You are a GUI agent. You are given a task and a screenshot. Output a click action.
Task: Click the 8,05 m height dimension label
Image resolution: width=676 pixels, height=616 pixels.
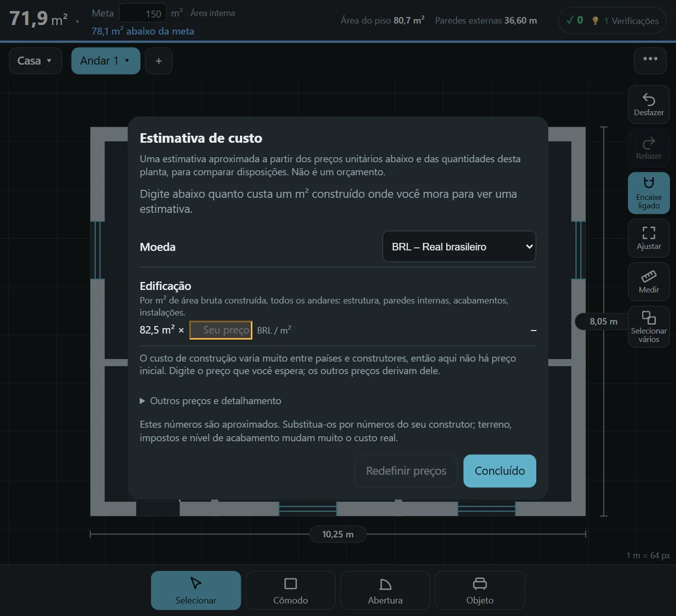(603, 322)
